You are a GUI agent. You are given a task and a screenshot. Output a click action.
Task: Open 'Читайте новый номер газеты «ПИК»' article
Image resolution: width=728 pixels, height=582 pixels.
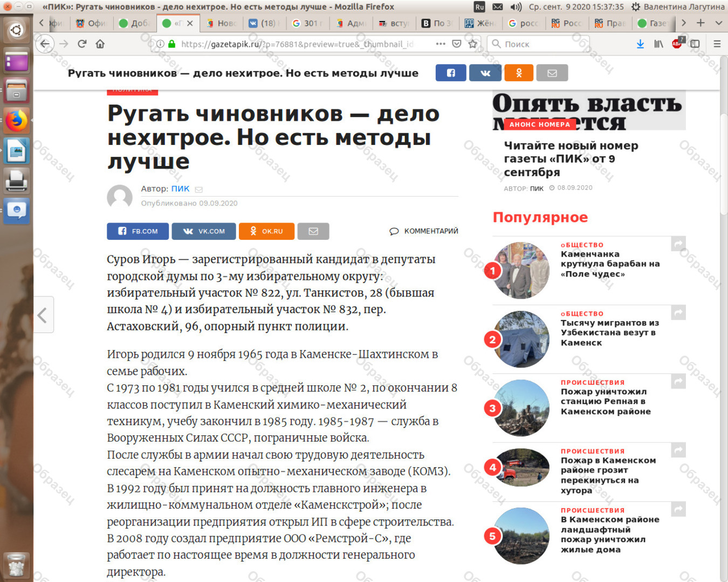571,159
